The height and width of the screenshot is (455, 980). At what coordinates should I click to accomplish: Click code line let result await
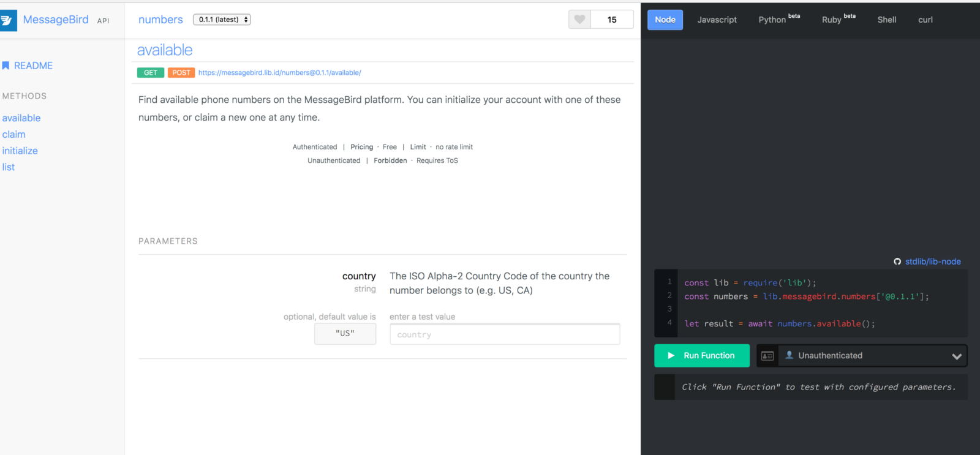[780, 324]
